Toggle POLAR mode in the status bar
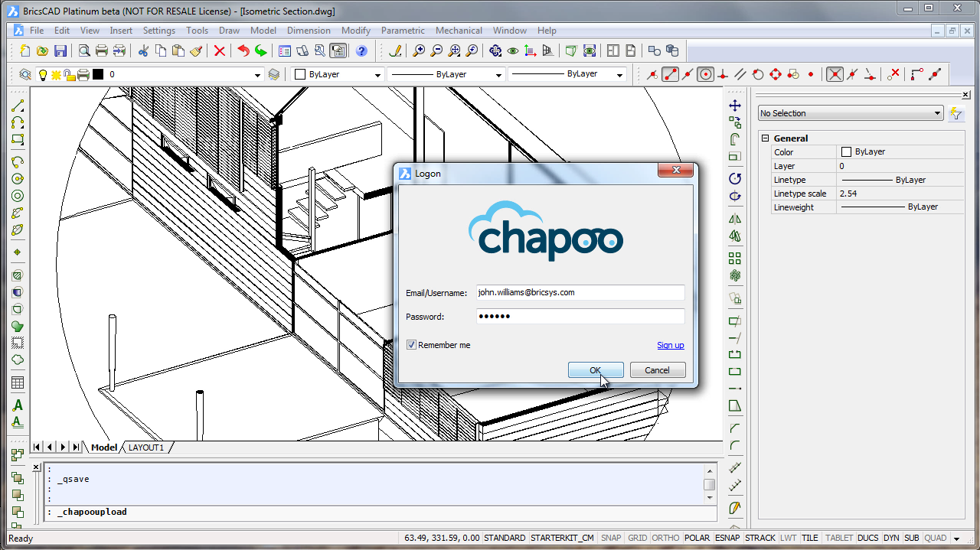The image size is (980, 550). 697,538
